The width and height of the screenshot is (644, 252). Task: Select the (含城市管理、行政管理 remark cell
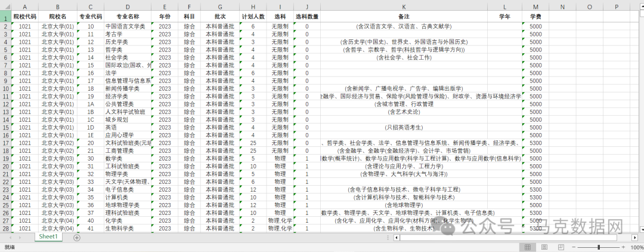pos(404,104)
